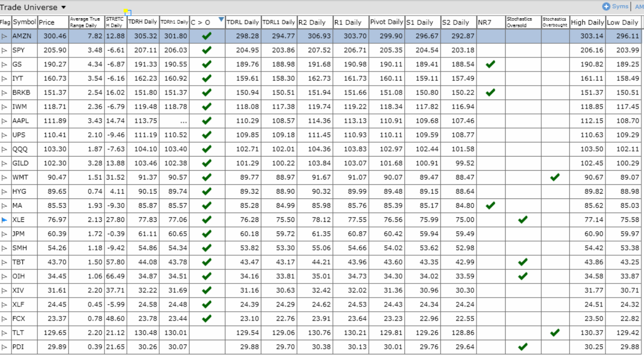
Task: Click the Syms label link
Action: coord(620,6)
